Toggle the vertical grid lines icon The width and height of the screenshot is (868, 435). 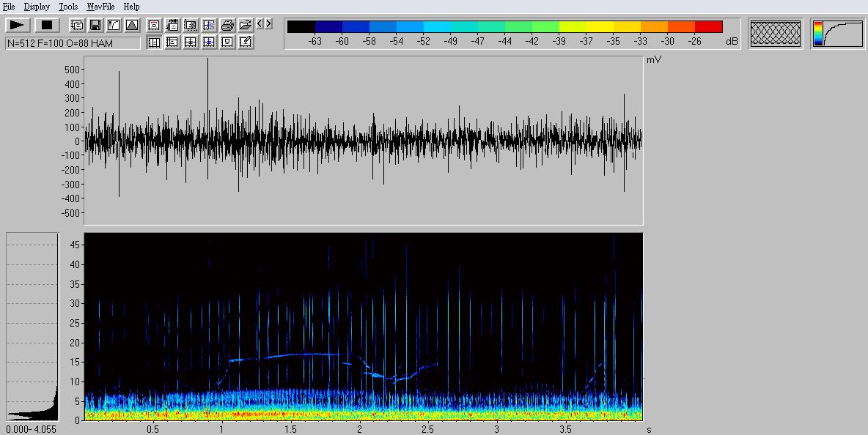154,42
